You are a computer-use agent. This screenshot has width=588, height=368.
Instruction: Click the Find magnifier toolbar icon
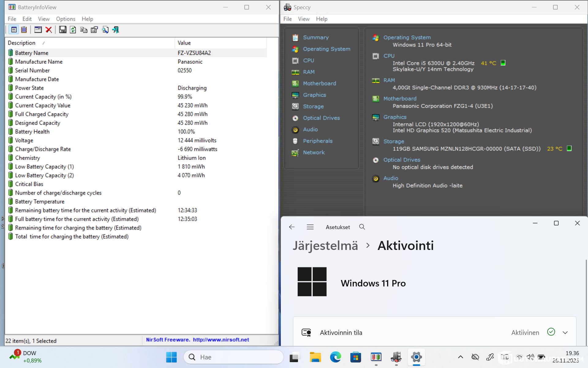click(x=105, y=30)
